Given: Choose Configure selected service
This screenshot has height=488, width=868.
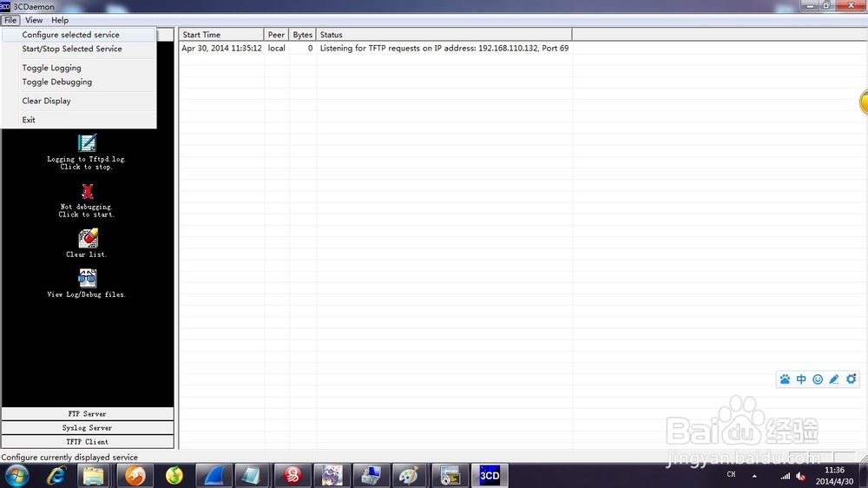Looking at the screenshot, I should click(79, 35).
